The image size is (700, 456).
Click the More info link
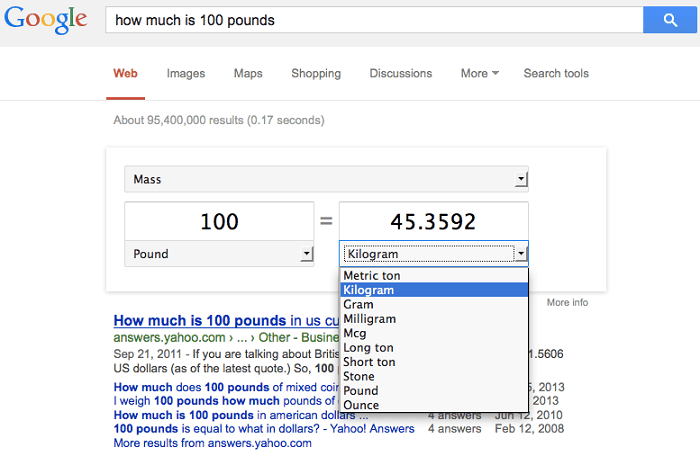coord(567,302)
